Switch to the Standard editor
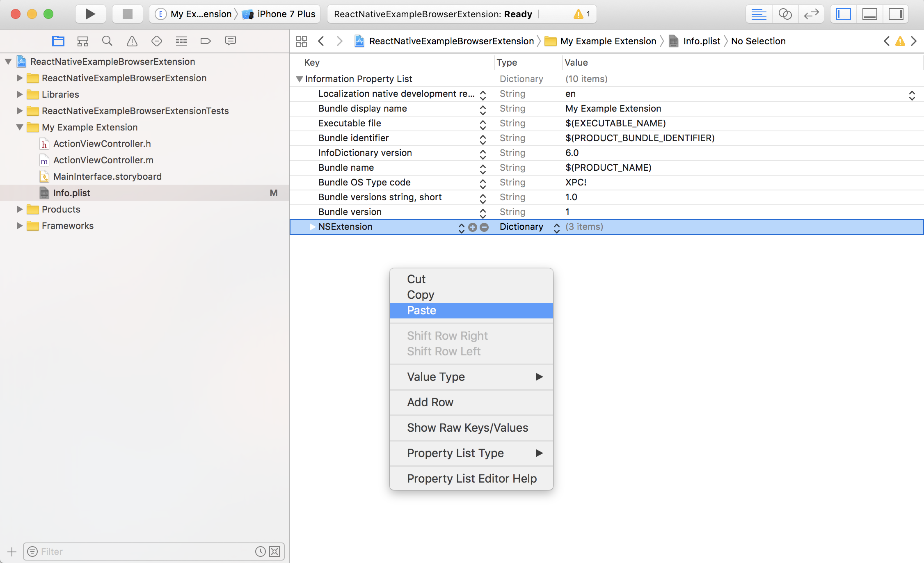 click(x=759, y=14)
